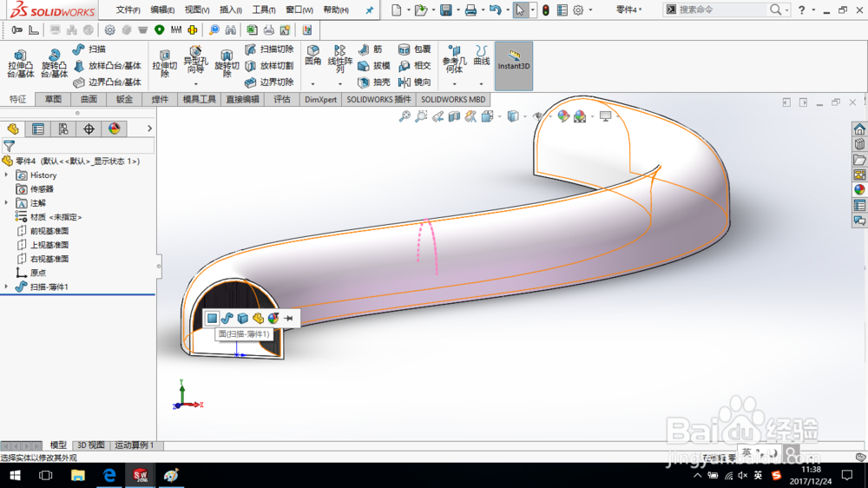Switch to the 曲面 (Surface) tab
The height and width of the screenshot is (488, 868).
89,99
